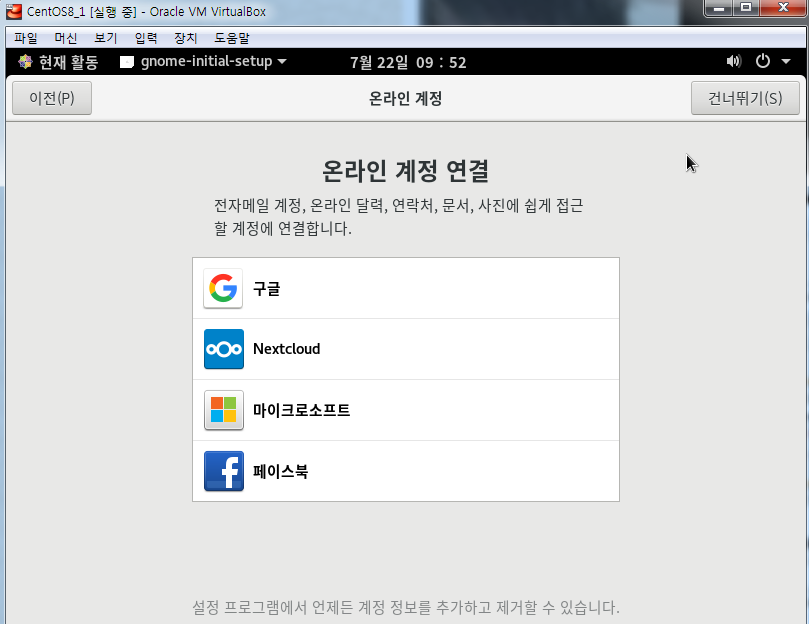Click the 온라인 계정 header title
The image size is (809, 624).
[x=406, y=98]
